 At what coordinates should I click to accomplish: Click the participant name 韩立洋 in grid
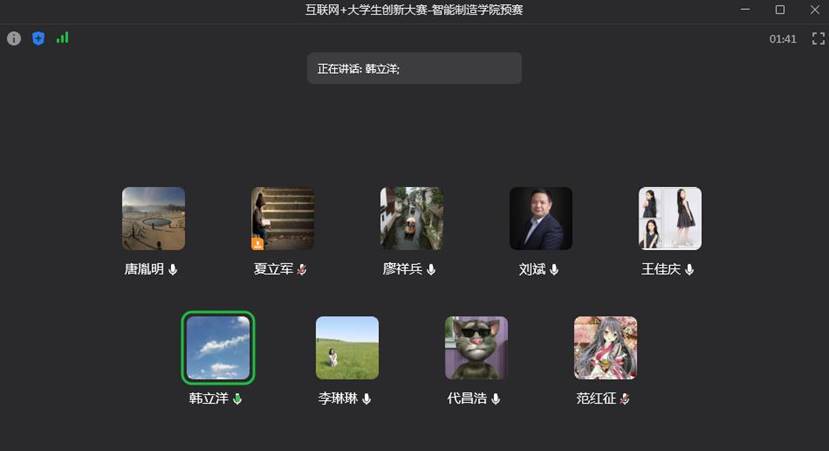[x=208, y=398]
